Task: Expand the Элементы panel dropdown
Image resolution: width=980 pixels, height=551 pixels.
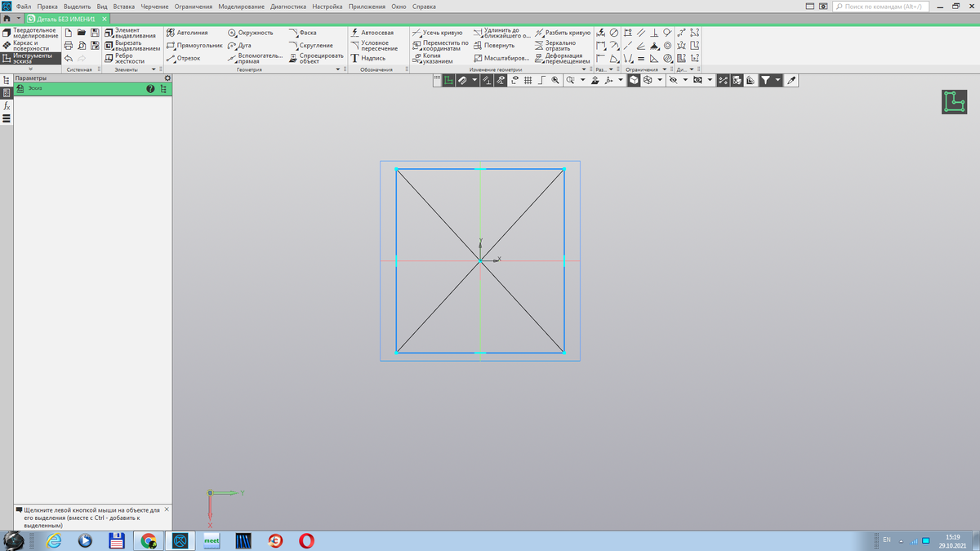Action: tap(154, 69)
